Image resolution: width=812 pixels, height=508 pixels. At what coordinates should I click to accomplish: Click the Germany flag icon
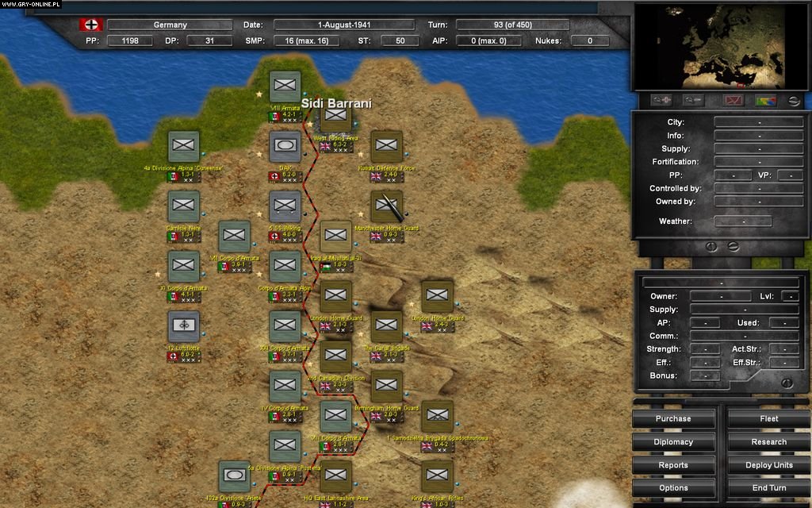91,25
